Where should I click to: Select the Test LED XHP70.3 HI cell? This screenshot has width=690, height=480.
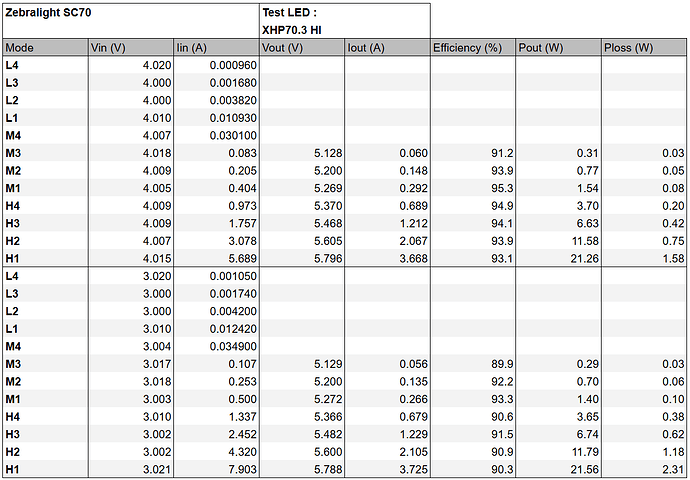click(345, 21)
